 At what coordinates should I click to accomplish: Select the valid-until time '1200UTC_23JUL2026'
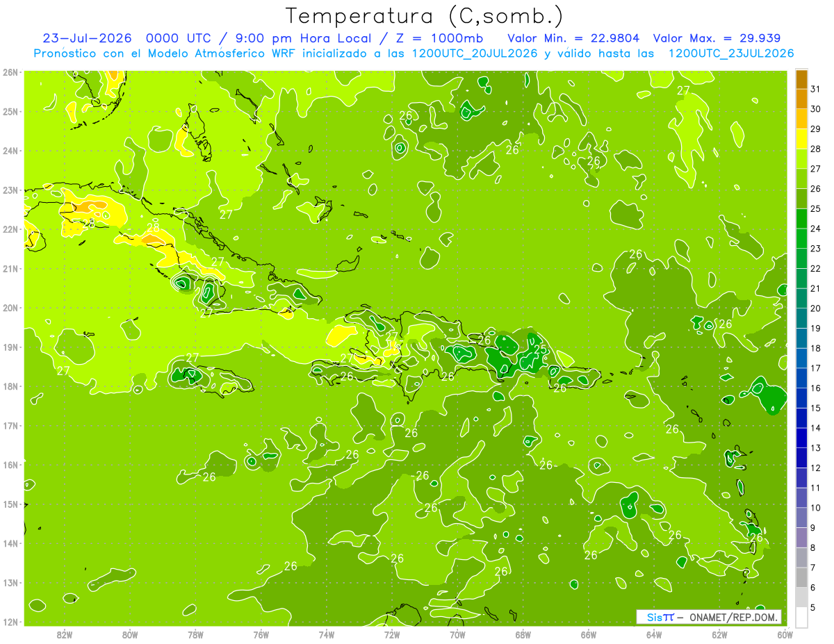coord(731,53)
